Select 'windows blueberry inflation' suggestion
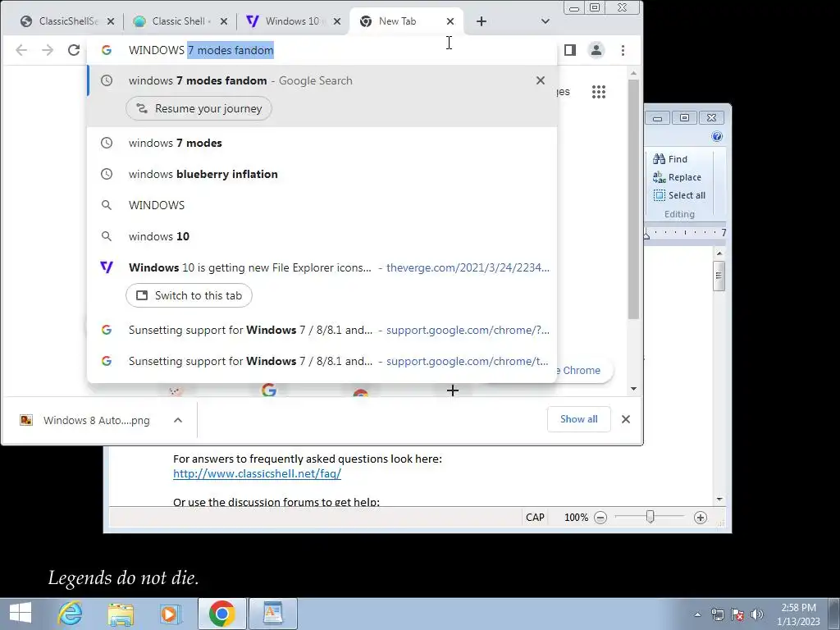The image size is (840, 630). (322, 174)
